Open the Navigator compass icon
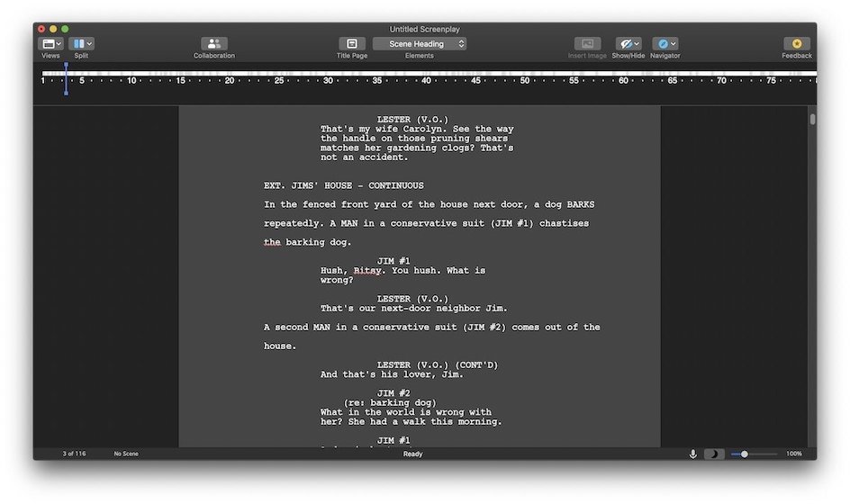Screen dimensions: 850x504 point(662,43)
